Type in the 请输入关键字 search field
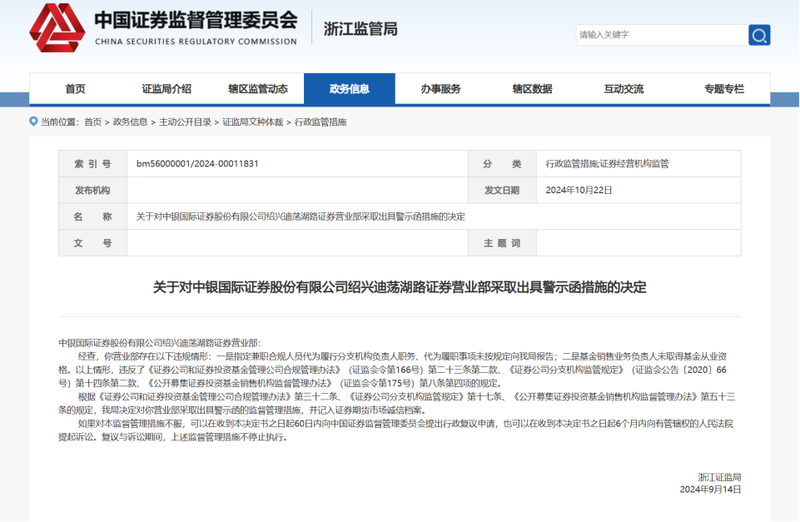 (660, 35)
